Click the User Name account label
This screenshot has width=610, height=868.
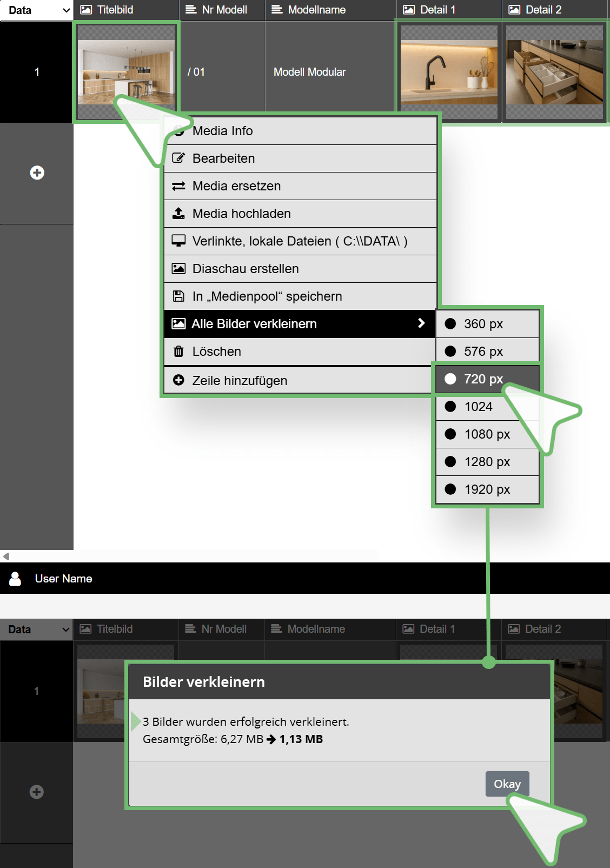coord(63,579)
